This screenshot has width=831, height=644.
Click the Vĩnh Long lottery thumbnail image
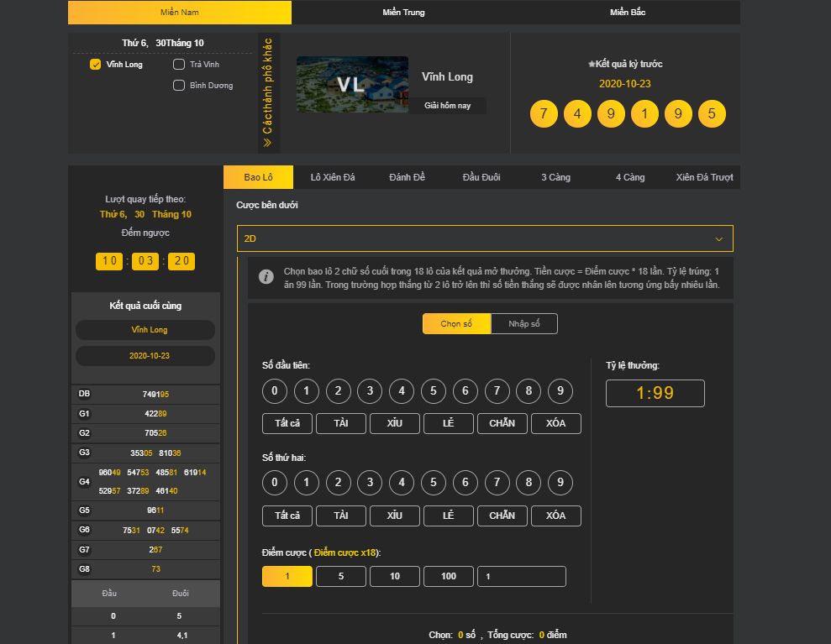[352, 84]
